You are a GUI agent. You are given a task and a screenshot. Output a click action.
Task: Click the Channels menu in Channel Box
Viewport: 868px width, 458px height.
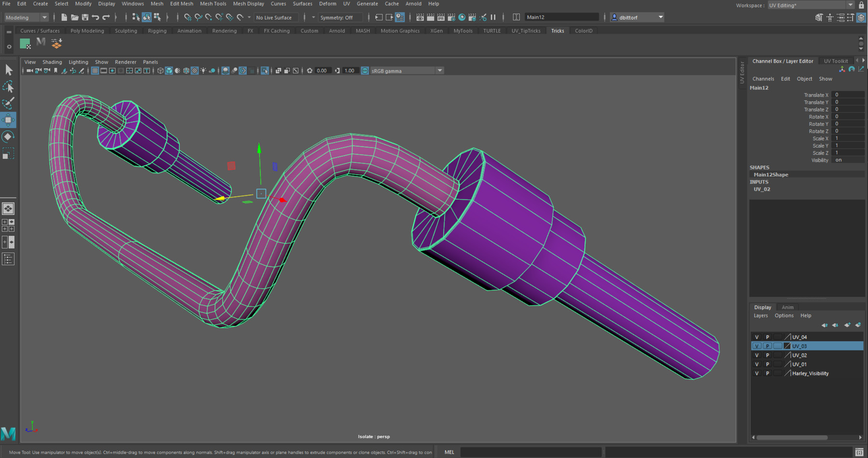(x=763, y=78)
